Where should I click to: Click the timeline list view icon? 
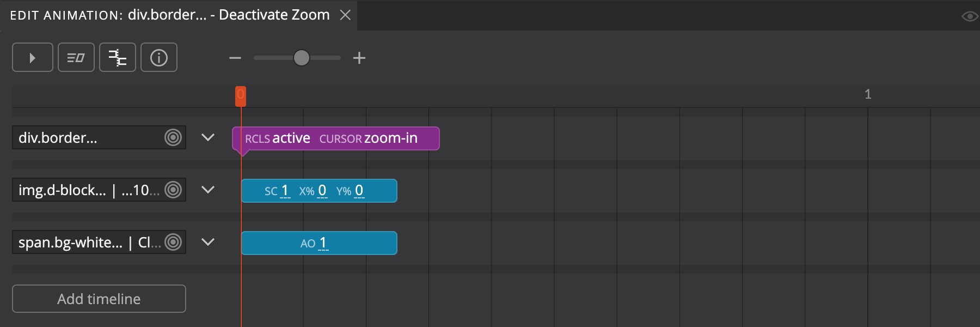pyautogui.click(x=76, y=57)
